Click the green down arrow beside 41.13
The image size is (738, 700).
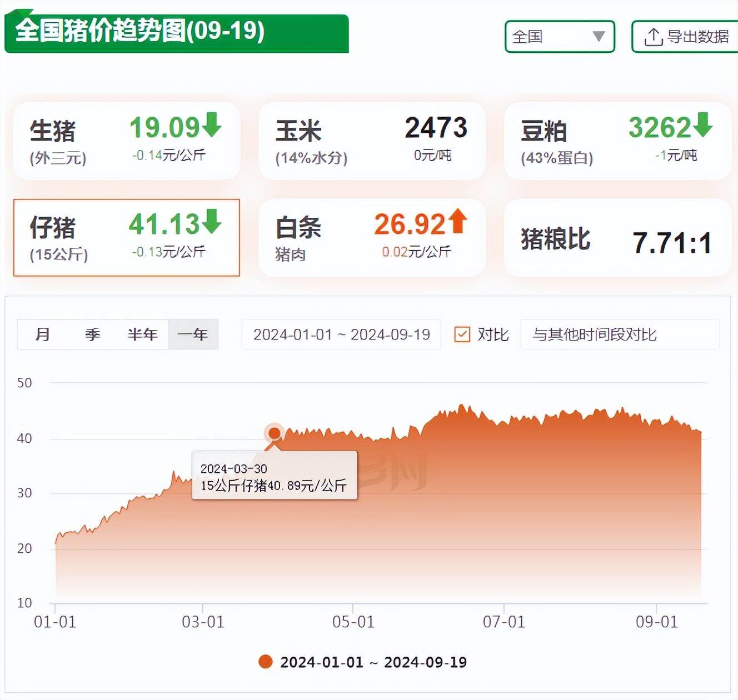(212, 222)
